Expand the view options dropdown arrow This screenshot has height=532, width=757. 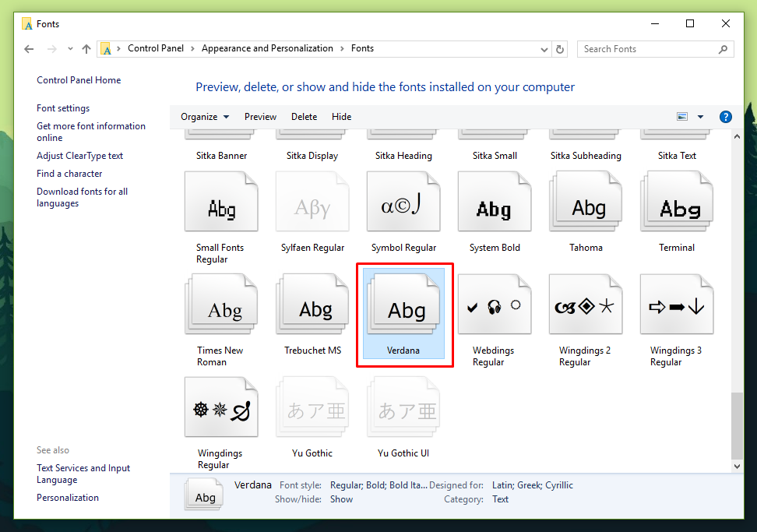700,117
